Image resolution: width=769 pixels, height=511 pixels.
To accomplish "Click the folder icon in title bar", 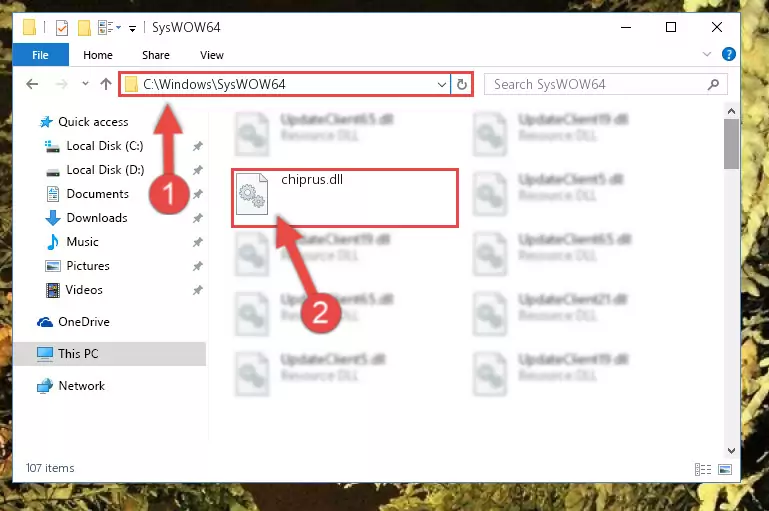I will point(29,27).
